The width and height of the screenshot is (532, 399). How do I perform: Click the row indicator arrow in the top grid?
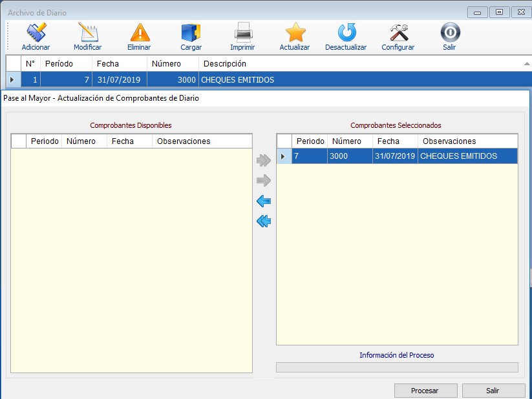[x=12, y=80]
